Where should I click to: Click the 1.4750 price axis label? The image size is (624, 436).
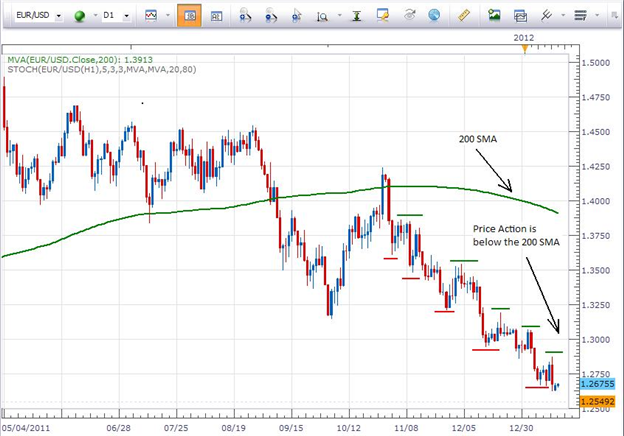[596, 97]
